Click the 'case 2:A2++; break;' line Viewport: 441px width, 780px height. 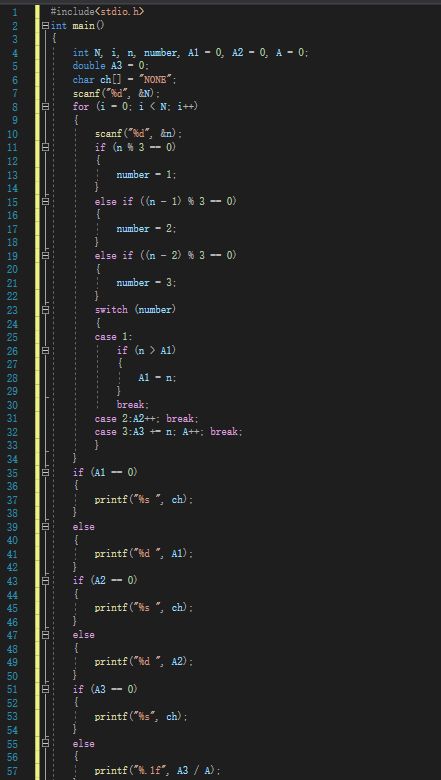pos(147,418)
